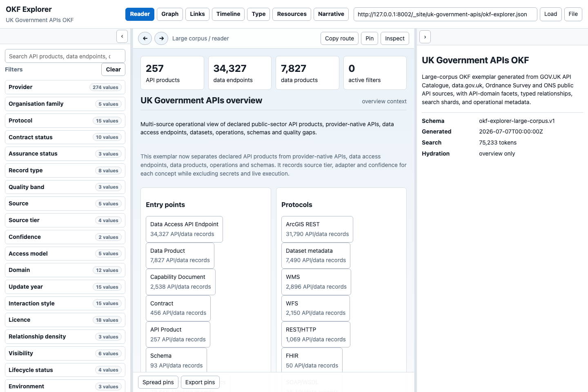The height and width of the screenshot is (392, 588).
Task: Click the File button
Action: click(573, 14)
